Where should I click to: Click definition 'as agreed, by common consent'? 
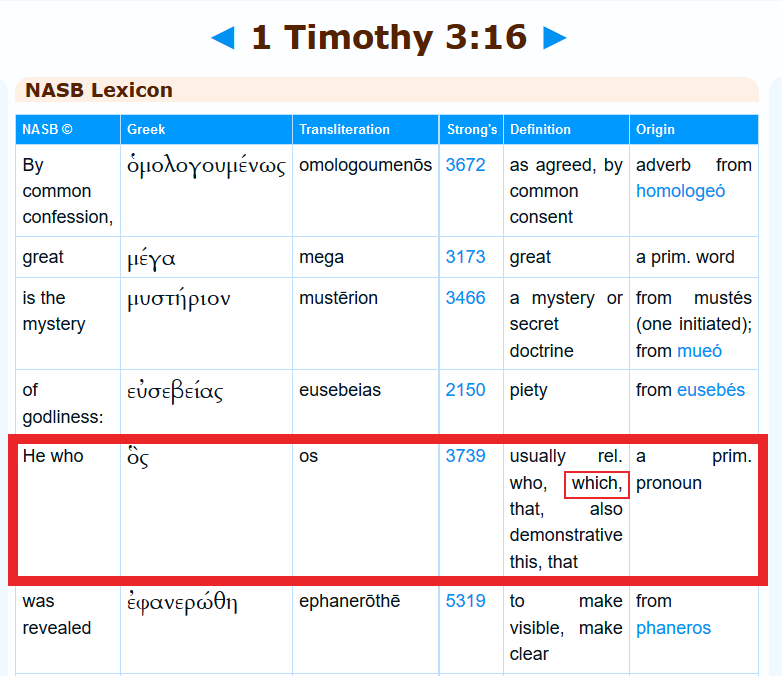pos(566,191)
